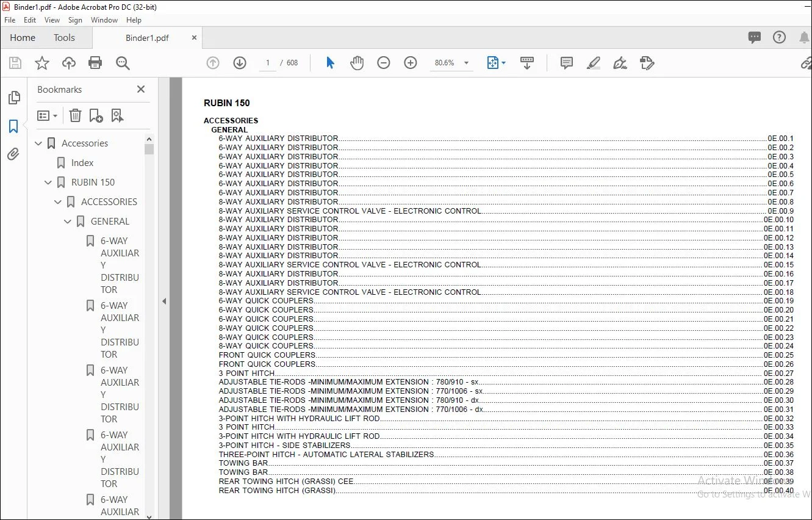Image resolution: width=812 pixels, height=520 pixels.
Task: Open the File menu
Action: pyautogui.click(x=10, y=20)
